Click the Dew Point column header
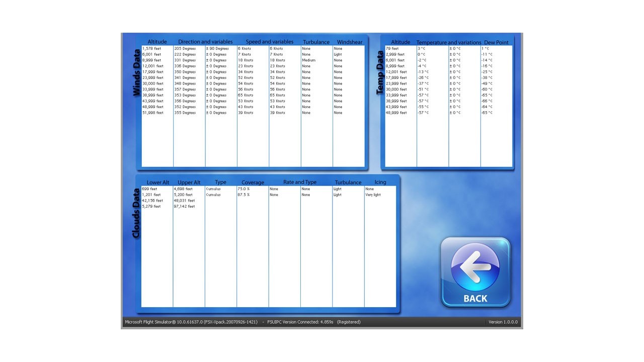The image size is (644, 362). [x=496, y=43]
